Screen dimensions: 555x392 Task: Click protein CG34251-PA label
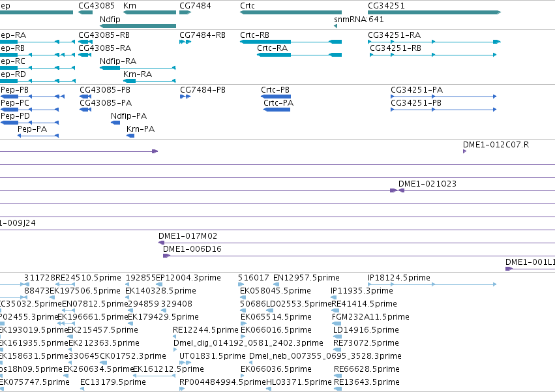click(417, 89)
